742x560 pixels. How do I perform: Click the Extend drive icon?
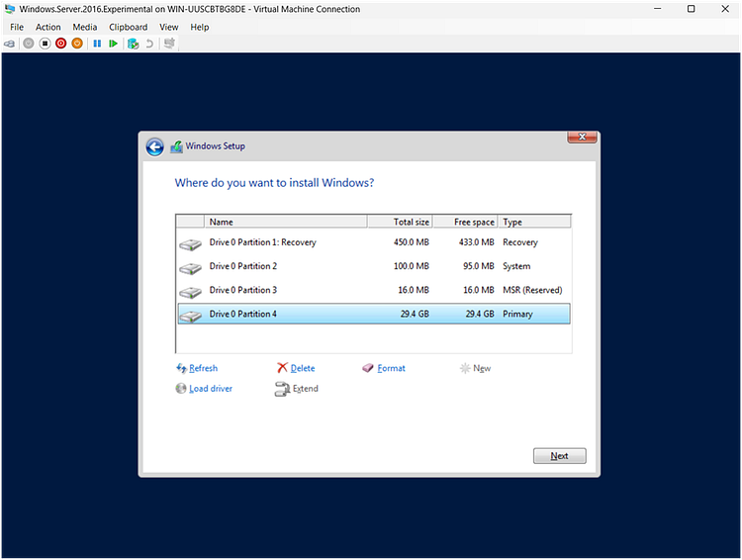[x=282, y=389]
